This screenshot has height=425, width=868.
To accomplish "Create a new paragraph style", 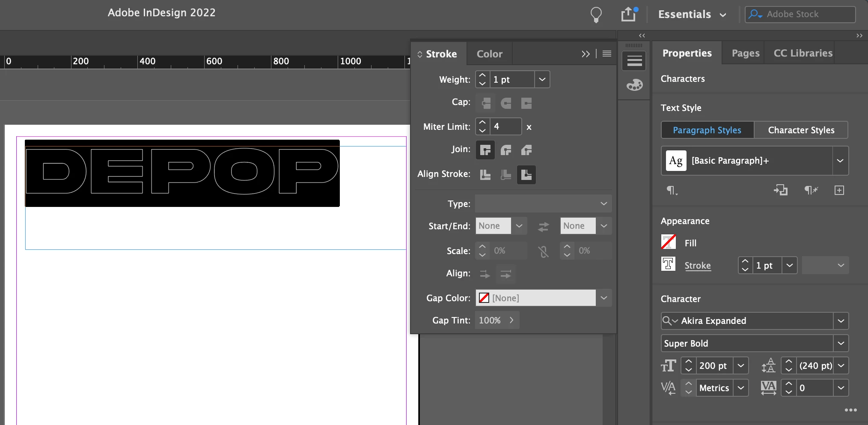I will coord(839,190).
